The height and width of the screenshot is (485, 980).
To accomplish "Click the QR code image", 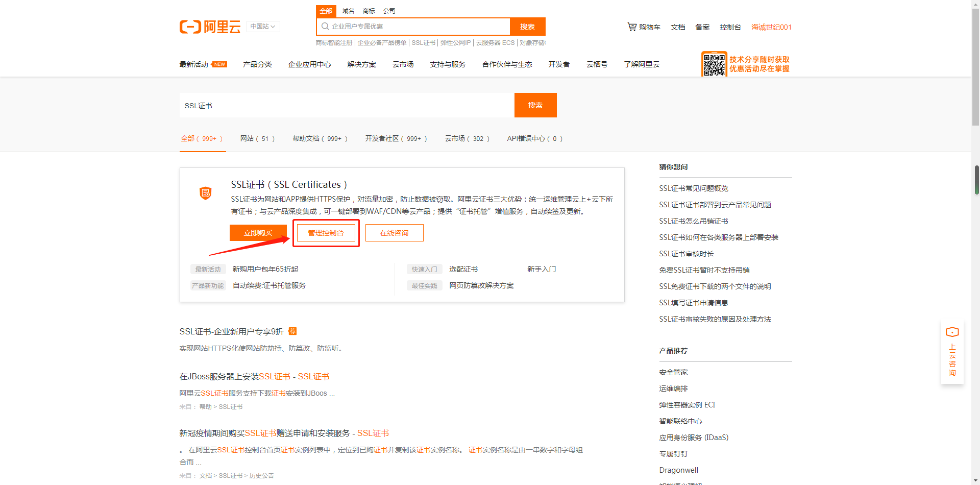I will coord(714,64).
